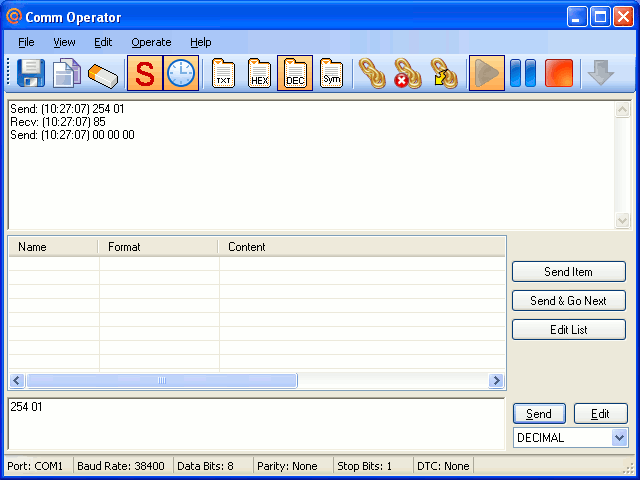Toggle the clock timestamp display button
This screenshot has width=640, height=480.
click(181, 73)
